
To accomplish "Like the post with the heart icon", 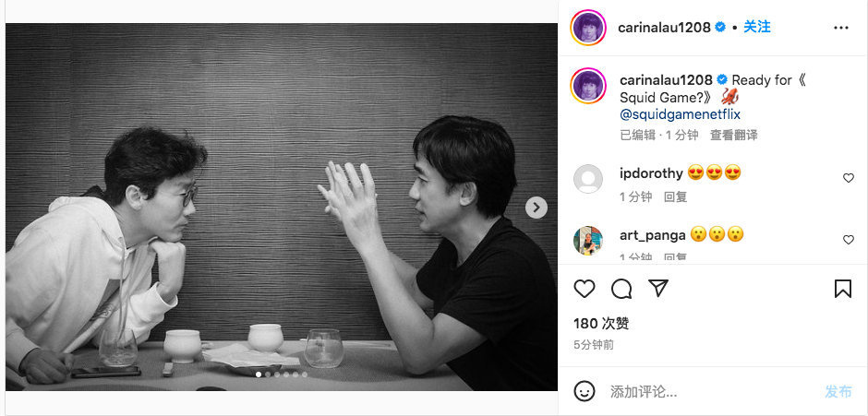I will (x=584, y=289).
